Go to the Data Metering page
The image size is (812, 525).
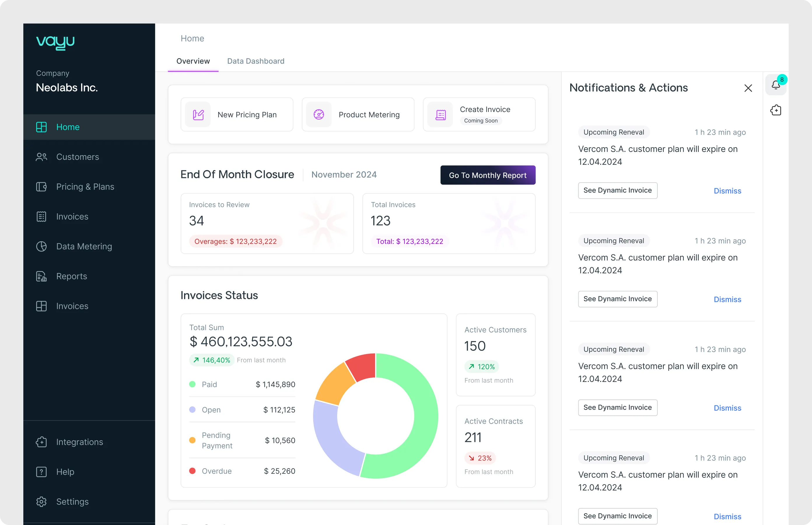[x=84, y=246]
